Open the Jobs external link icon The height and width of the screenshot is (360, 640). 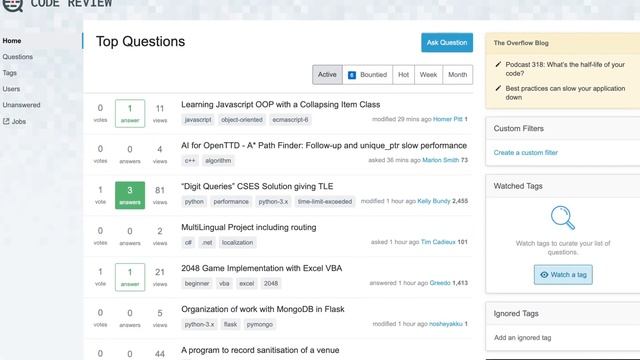coord(6,121)
